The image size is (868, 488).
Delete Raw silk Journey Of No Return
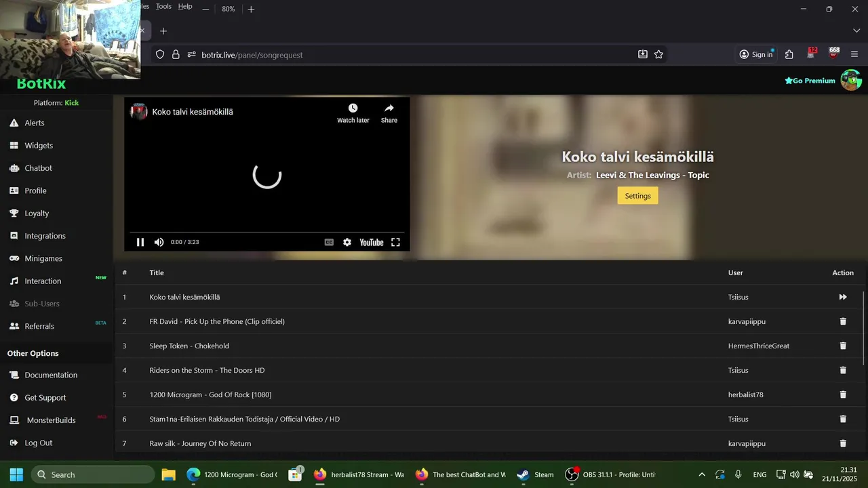tap(843, 443)
